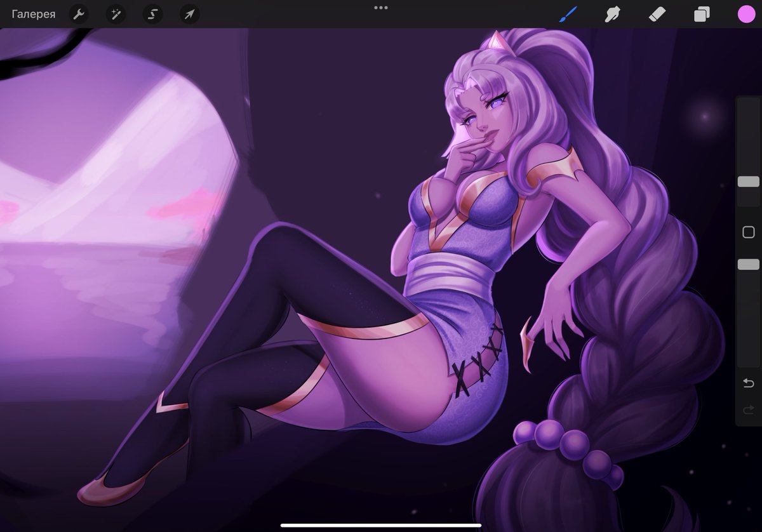The image size is (762, 532).
Task: Activate the Transform arrow tool
Action: coord(189,14)
